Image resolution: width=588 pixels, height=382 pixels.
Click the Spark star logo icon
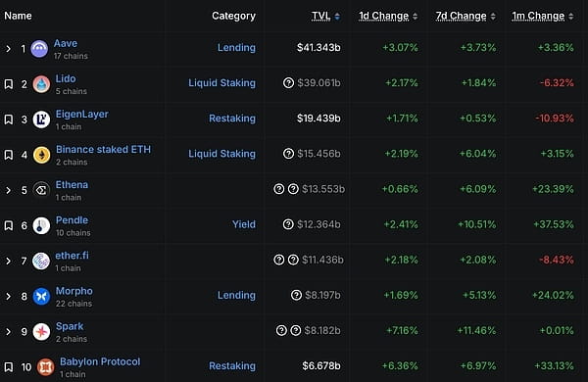(x=41, y=332)
